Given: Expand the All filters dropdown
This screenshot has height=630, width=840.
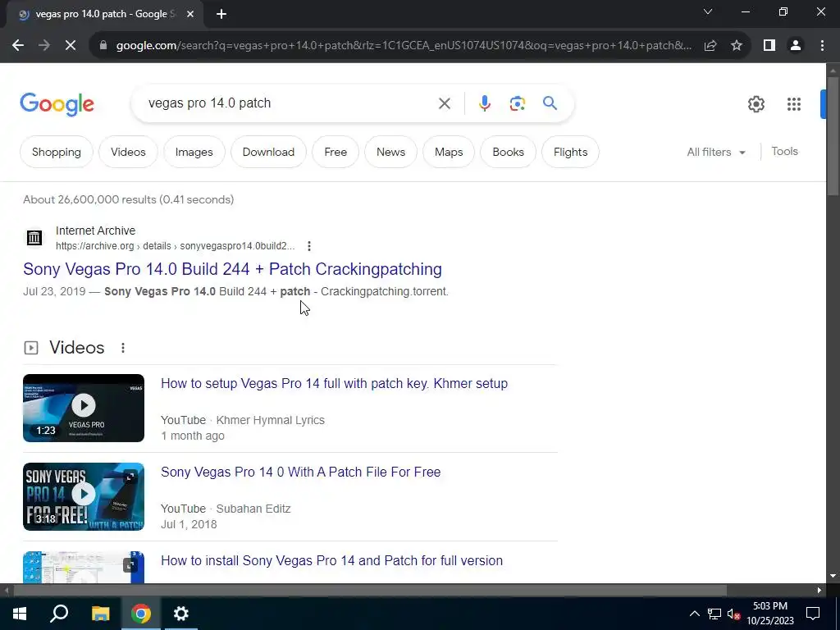Looking at the screenshot, I should tap(716, 152).
